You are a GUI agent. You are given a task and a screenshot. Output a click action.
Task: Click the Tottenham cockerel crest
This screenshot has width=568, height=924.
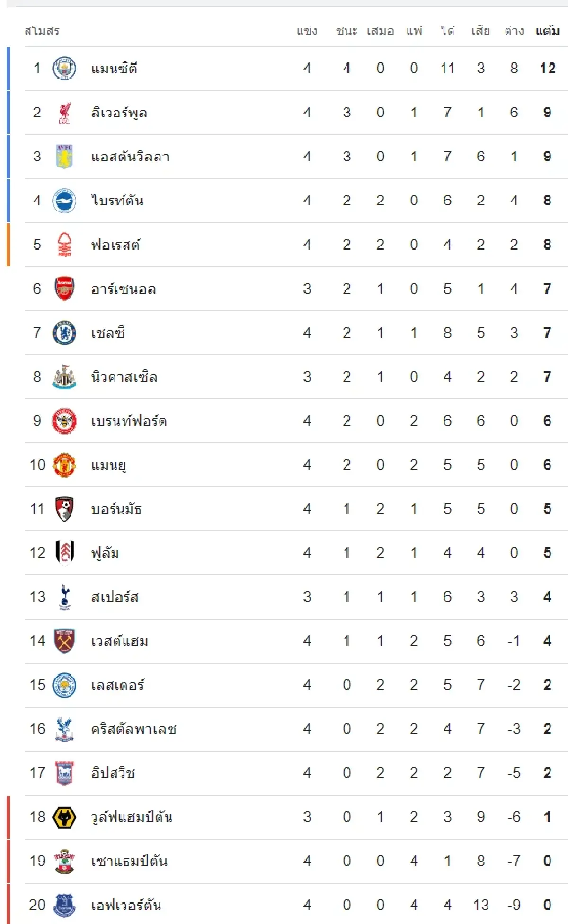64,597
